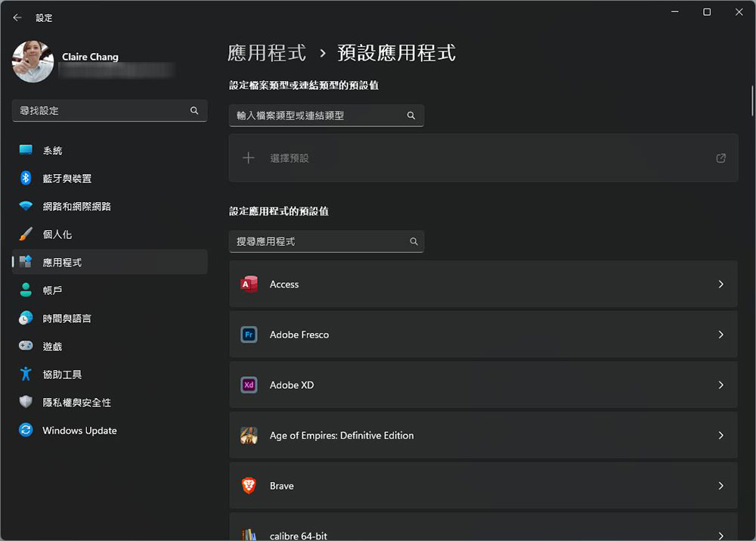Expand the Adobe Fresco row chevron

click(720, 334)
